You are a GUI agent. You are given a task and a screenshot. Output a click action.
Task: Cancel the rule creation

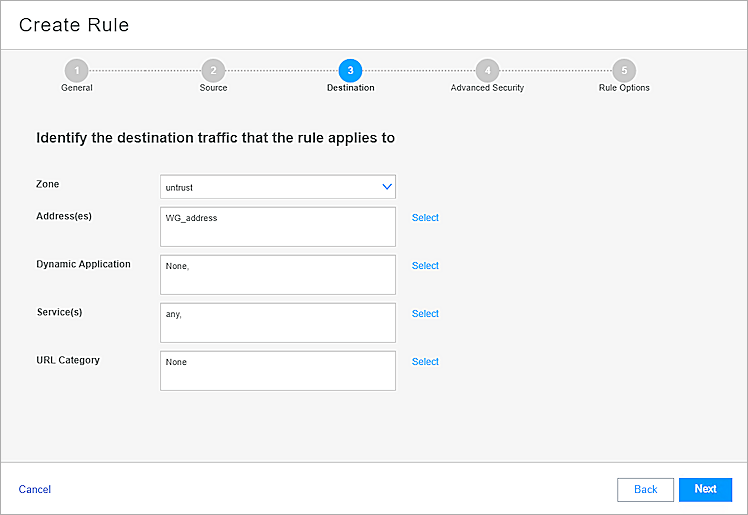click(35, 489)
